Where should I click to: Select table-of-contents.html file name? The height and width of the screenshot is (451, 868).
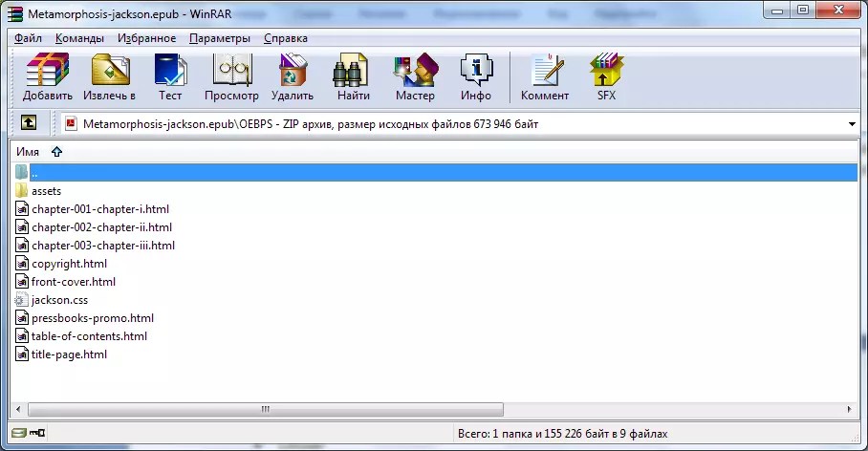tap(89, 336)
